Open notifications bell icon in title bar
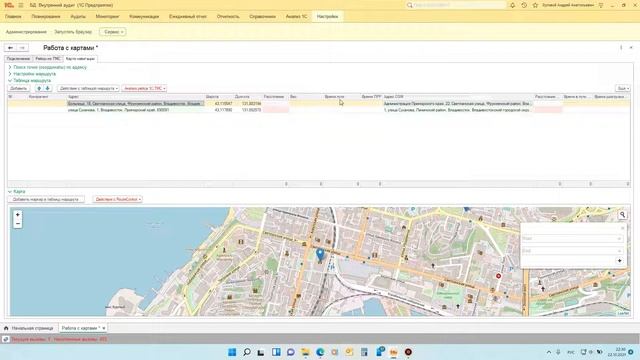The height and width of the screenshot is (360, 640). click(x=513, y=5)
